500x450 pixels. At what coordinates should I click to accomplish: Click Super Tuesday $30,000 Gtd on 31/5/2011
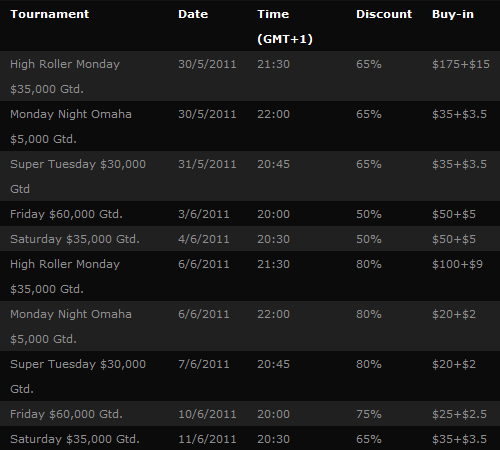coord(78,176)
